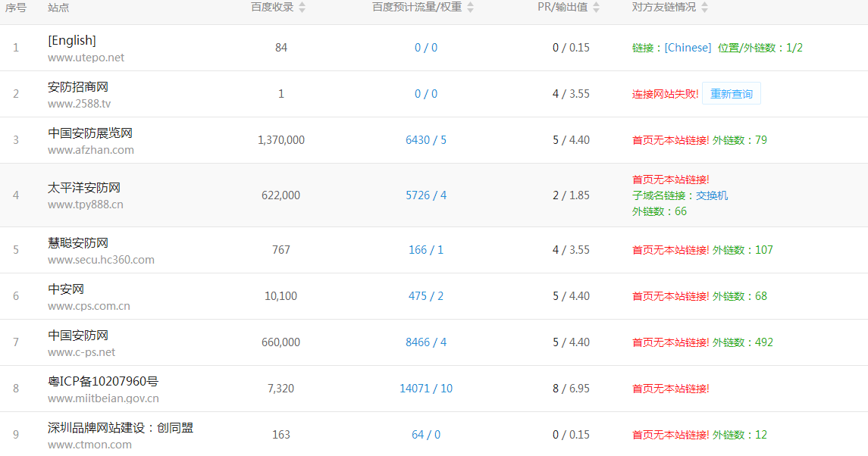The image size is (868, 456).
Task: Sort by 百度预计流量/权重 column arrows
Action: pyautogui.click(x=470, y=8)
